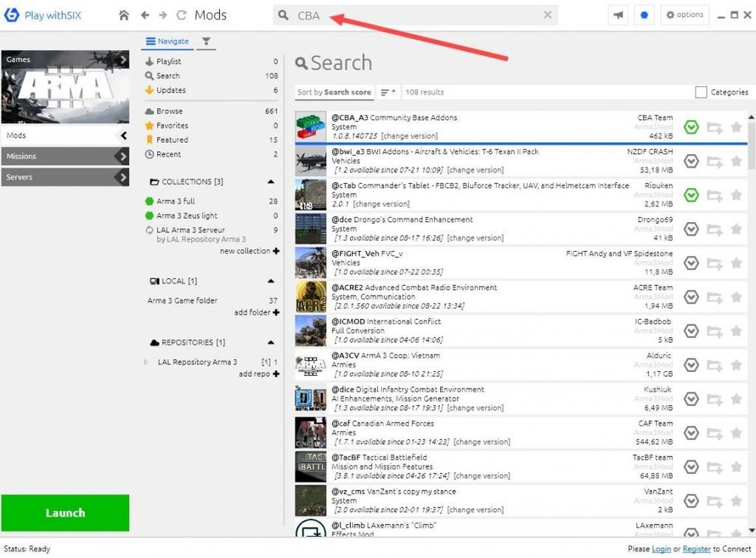Enable the Categories checkbox
756x558 pixels.
click(701, 92)
